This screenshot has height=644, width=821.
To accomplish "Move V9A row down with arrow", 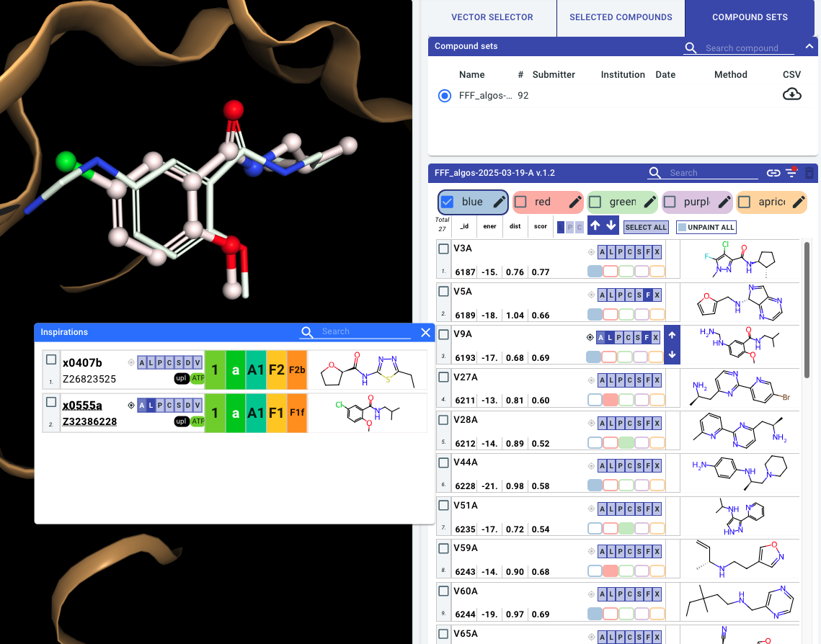I will point(673,354).
